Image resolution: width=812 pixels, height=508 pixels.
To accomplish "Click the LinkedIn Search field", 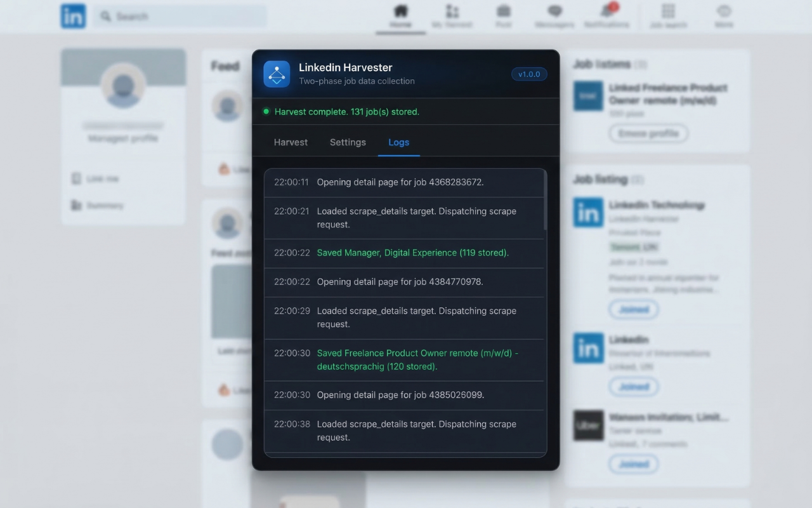I will click(181, 17).
